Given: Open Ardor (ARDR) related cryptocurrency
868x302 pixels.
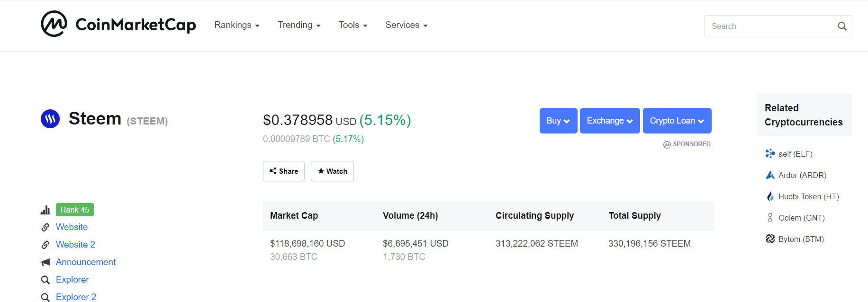Looking at the screenshot, I should 803,175.
